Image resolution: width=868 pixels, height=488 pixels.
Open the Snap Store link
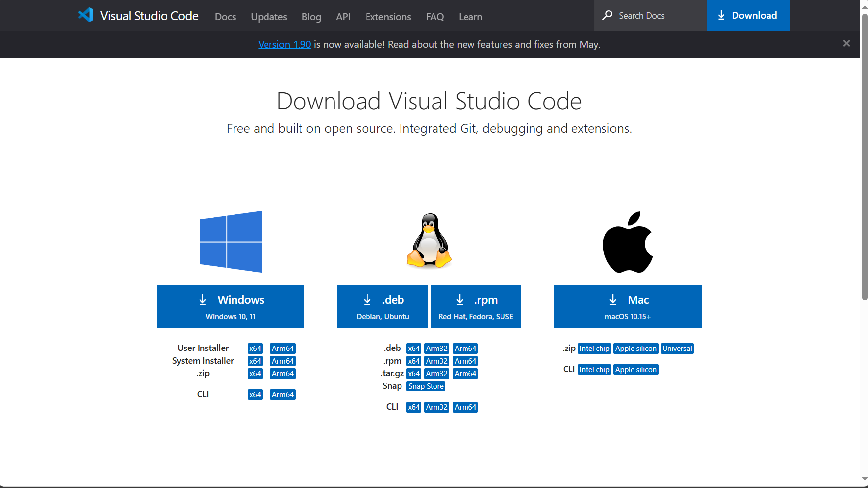coord(426,386)
